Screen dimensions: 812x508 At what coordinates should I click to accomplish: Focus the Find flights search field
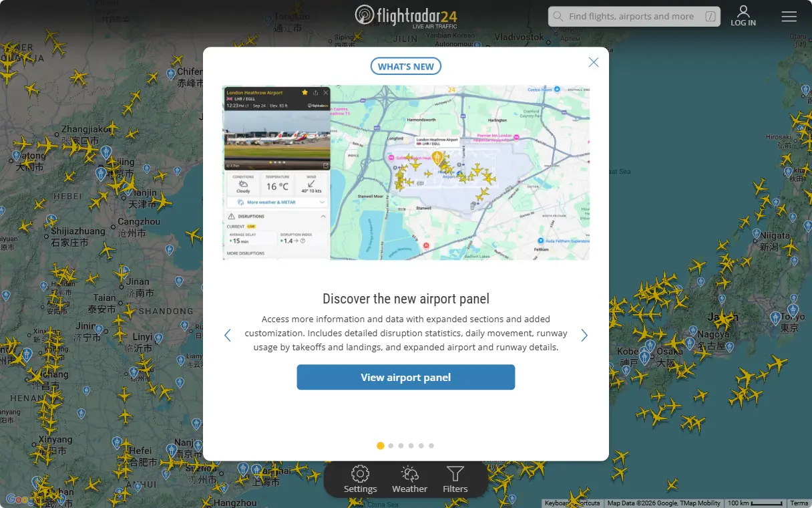634,17
